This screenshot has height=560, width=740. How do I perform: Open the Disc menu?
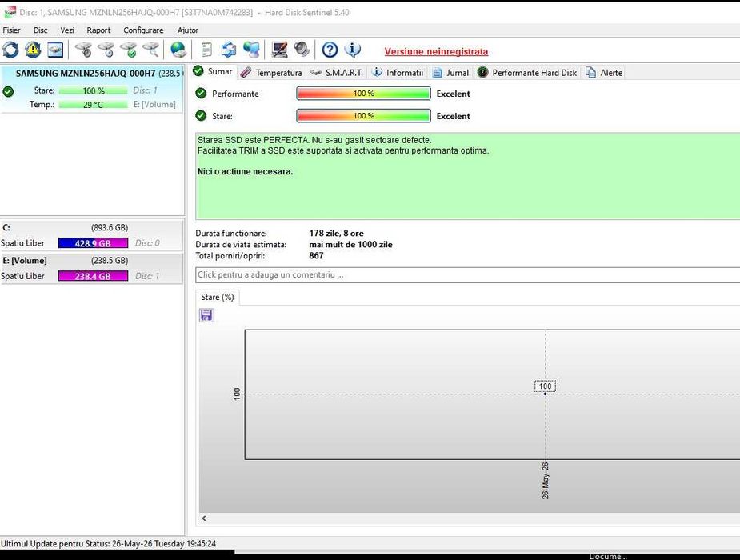click(41, 30)
